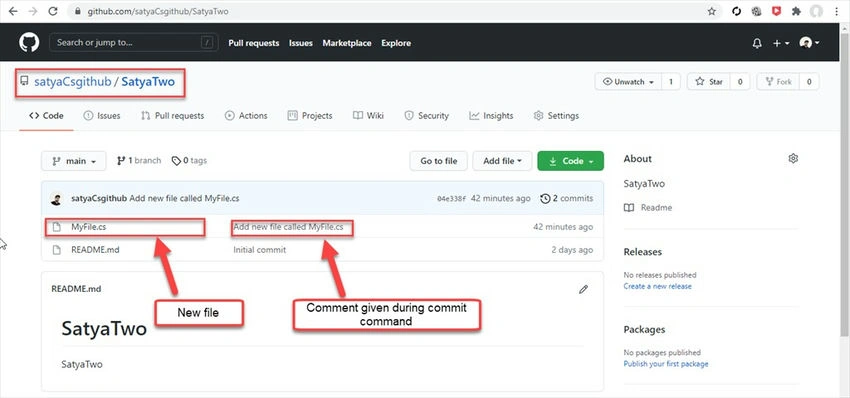850x398 pixels.
Task: Click the browser forward arrow
Action: click(x=33, y=11)
